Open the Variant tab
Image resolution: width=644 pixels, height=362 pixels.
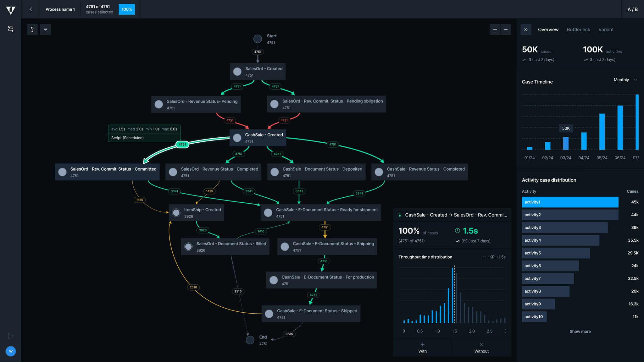[x=606, y=29]
